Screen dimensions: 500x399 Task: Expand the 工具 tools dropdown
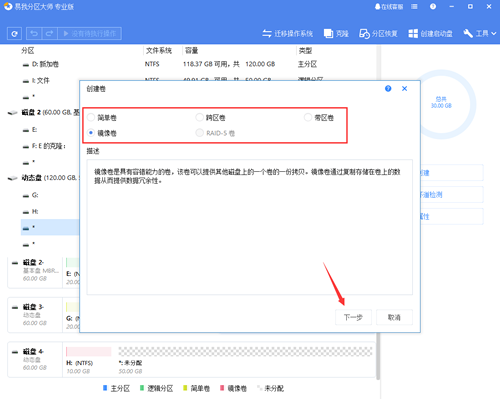tap(479, 34)
